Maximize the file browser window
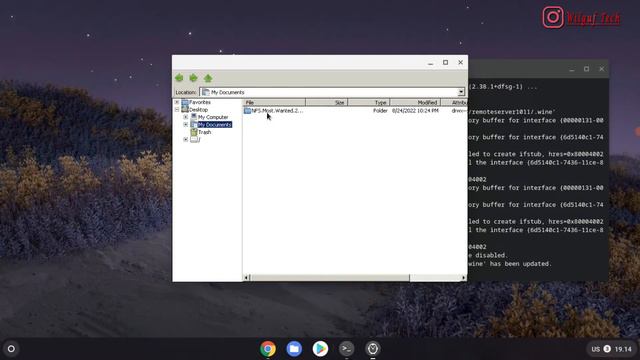The image size is (640, 360). pos(445,62)
